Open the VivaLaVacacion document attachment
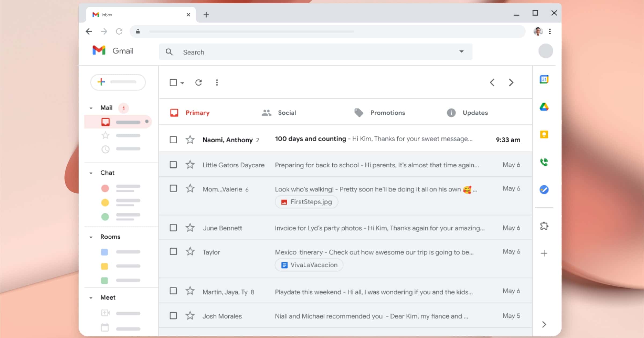644x338 pixels. coord(309,265)
